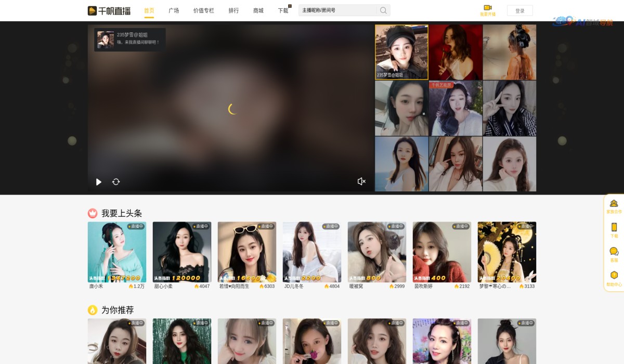The image size is (624, 364).
Task: Focus the 主播昵称/房间号 search field
Action: pos(337,10)
